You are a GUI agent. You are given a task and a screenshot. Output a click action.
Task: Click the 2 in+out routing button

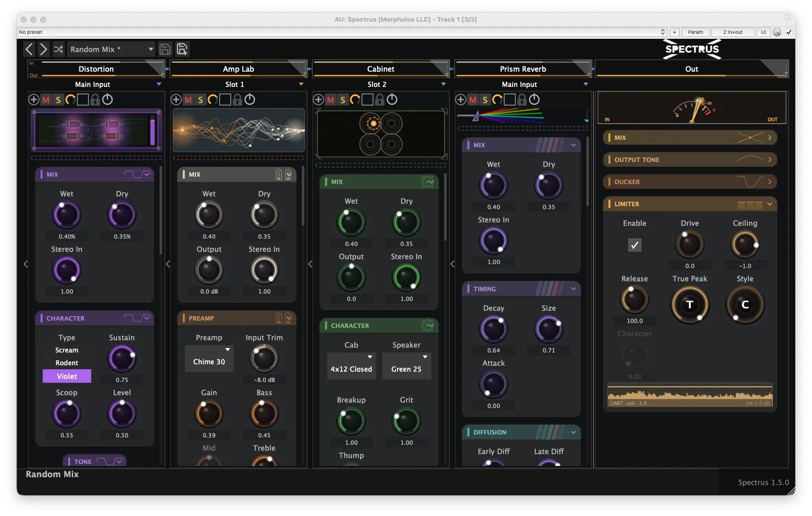click(x=733, y=32)
